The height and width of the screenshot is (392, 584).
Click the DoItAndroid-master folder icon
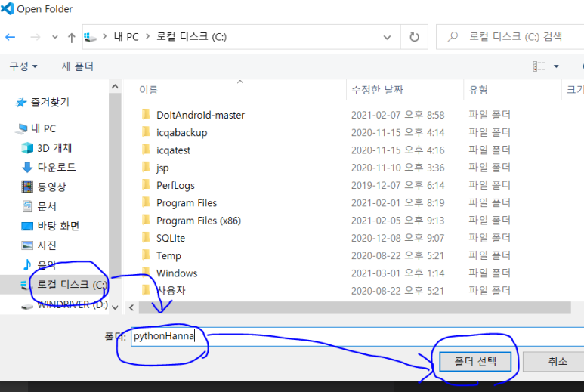[146, 114]
